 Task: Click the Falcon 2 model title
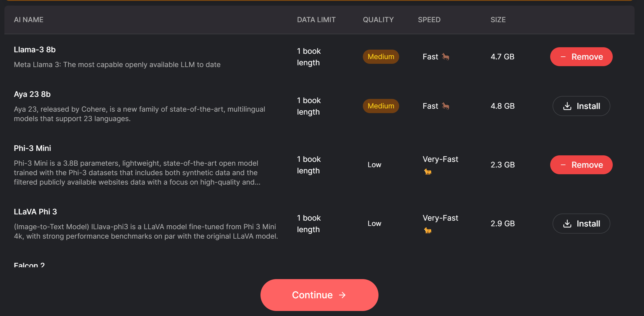point(29,265)
